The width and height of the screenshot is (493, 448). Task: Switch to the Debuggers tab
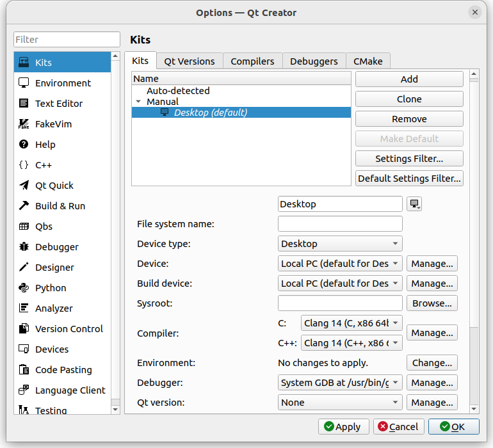click(x=314, y=61)
